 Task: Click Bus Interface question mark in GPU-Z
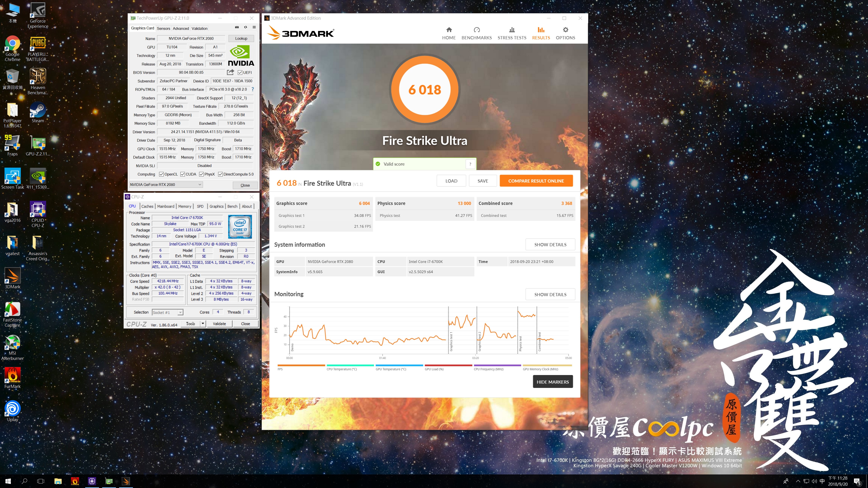(x=252, y=89)
